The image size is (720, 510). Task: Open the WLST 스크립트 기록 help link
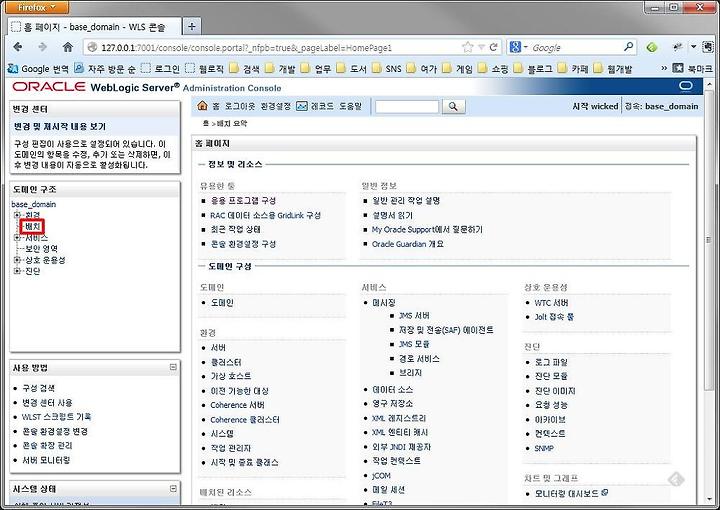[56, 417]
